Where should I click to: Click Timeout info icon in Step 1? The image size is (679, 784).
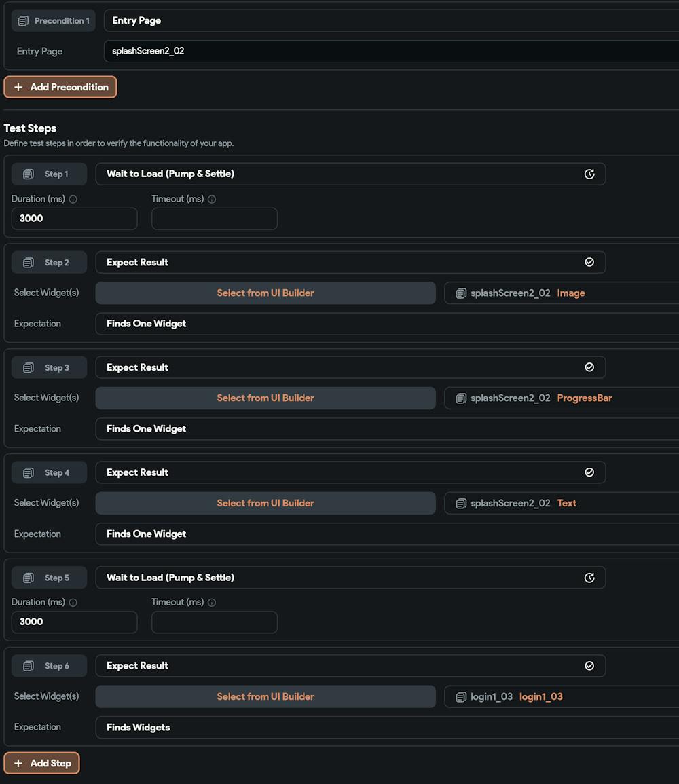[212, 200]
